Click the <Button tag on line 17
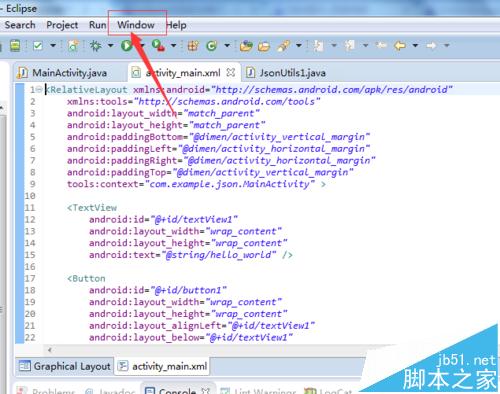500x394 pixels. 86,278
